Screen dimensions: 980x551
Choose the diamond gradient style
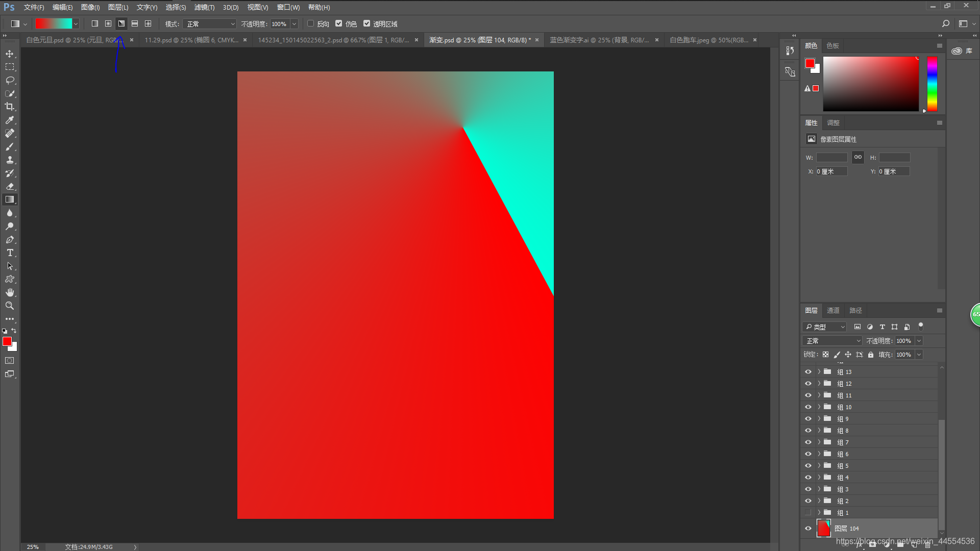pyautogui.click(x=148, y=23)
